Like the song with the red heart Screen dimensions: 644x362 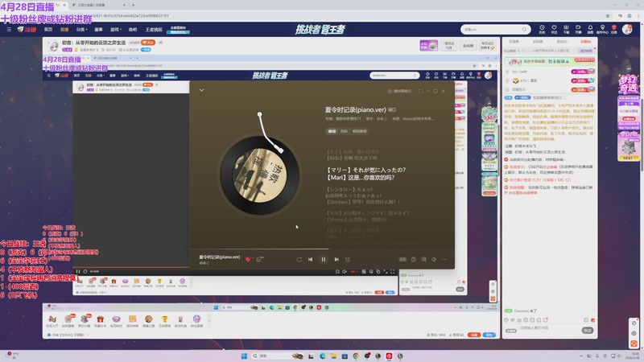(x=248, y=259)
